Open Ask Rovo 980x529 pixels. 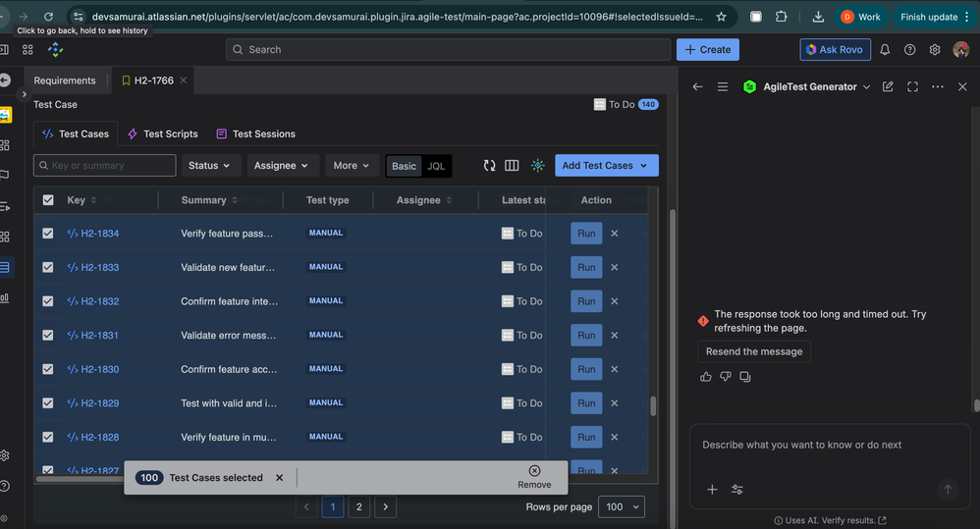[835, 49]
